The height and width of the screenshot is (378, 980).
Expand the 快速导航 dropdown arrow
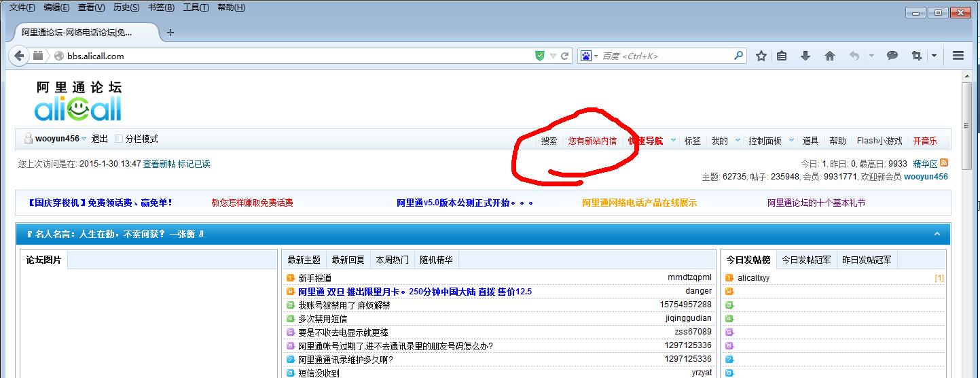click(673, 141)
